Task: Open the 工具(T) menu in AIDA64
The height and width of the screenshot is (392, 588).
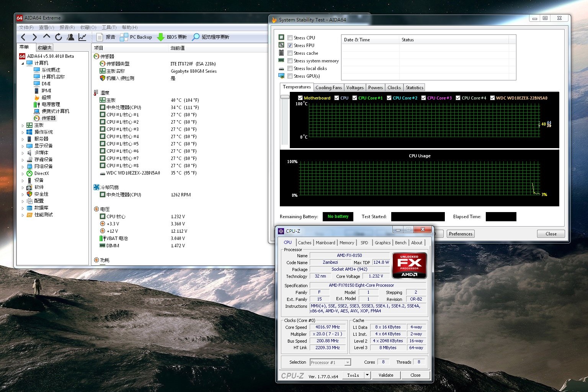Action: [109, 27]
